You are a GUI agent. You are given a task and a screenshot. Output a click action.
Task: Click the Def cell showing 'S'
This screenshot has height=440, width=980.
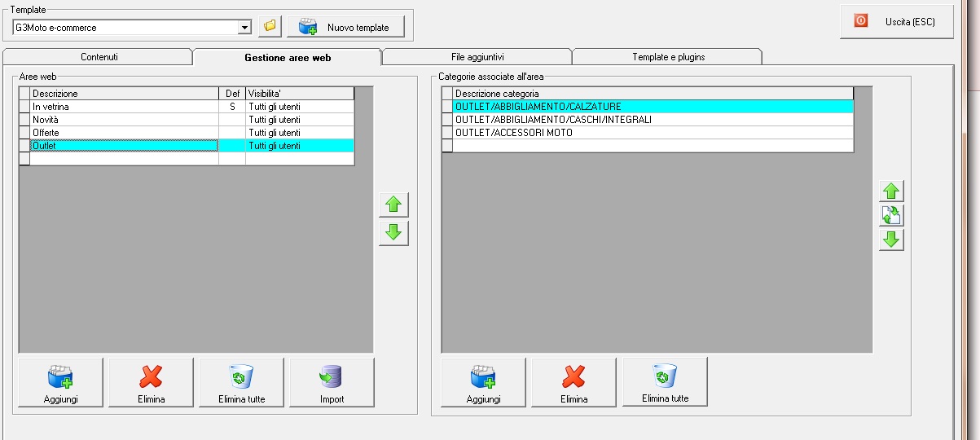[x=232, y=107]
